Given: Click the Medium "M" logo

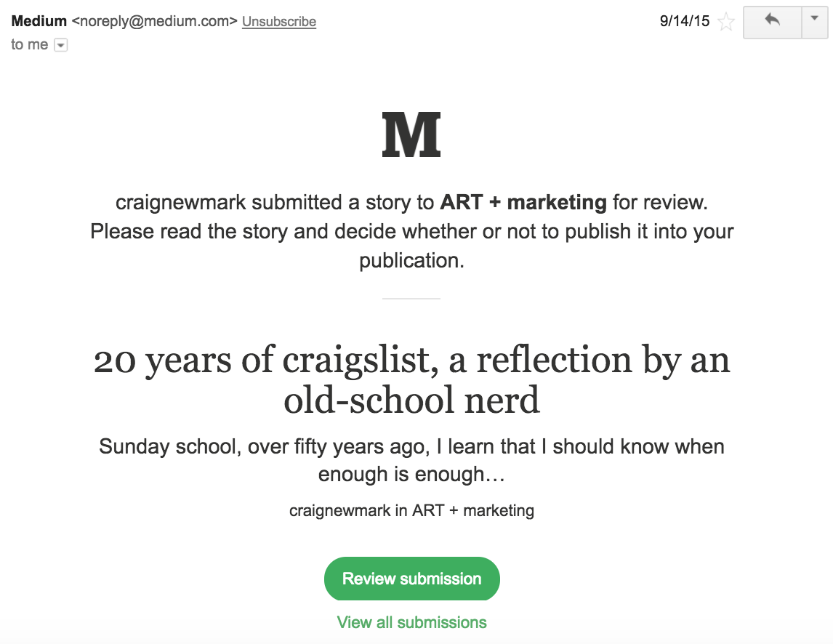Looking at the screenshot, I should tap(411, 135).
